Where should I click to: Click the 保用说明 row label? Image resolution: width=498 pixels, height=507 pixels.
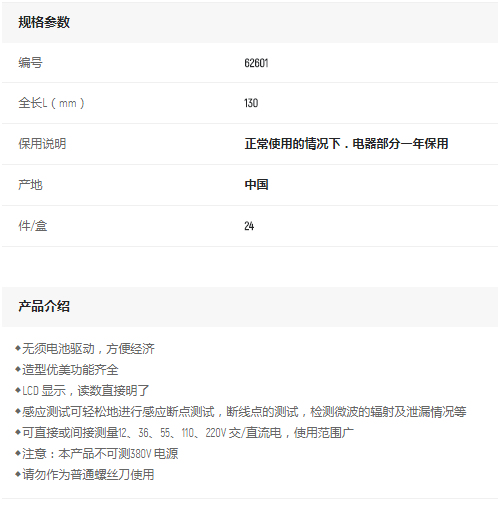[x=42, y=144]
